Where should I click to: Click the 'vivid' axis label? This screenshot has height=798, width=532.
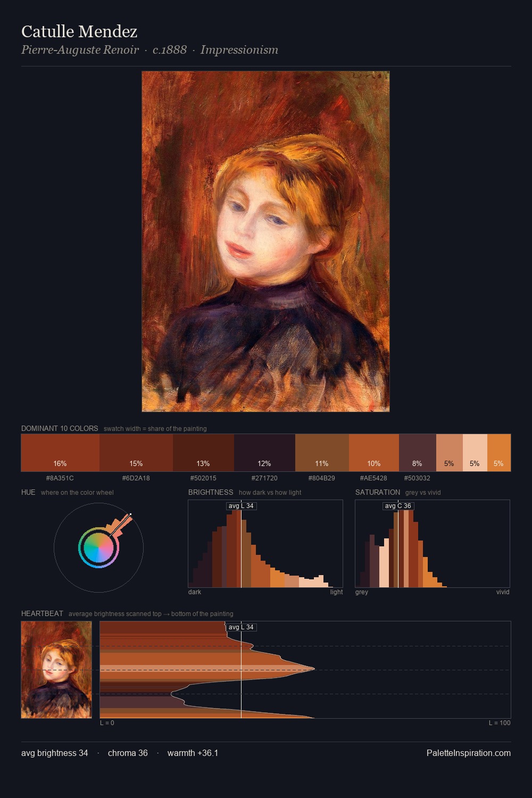(x=503, y=592)
